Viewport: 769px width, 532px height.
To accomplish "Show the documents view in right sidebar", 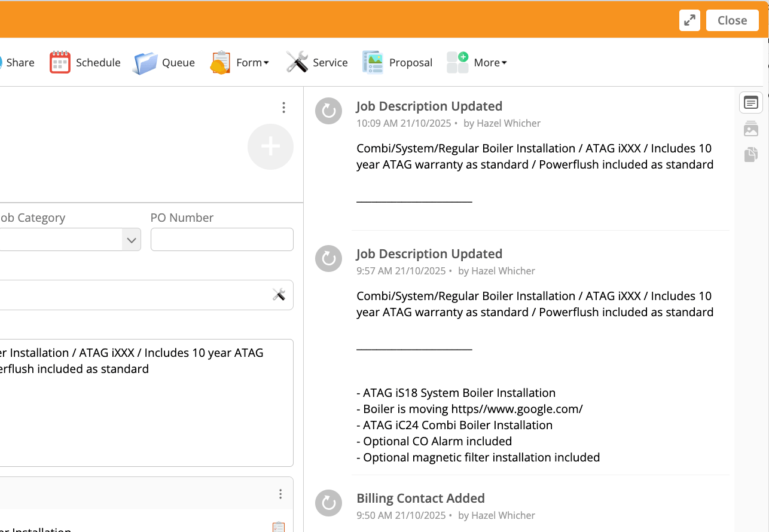I will click(750, 154).
